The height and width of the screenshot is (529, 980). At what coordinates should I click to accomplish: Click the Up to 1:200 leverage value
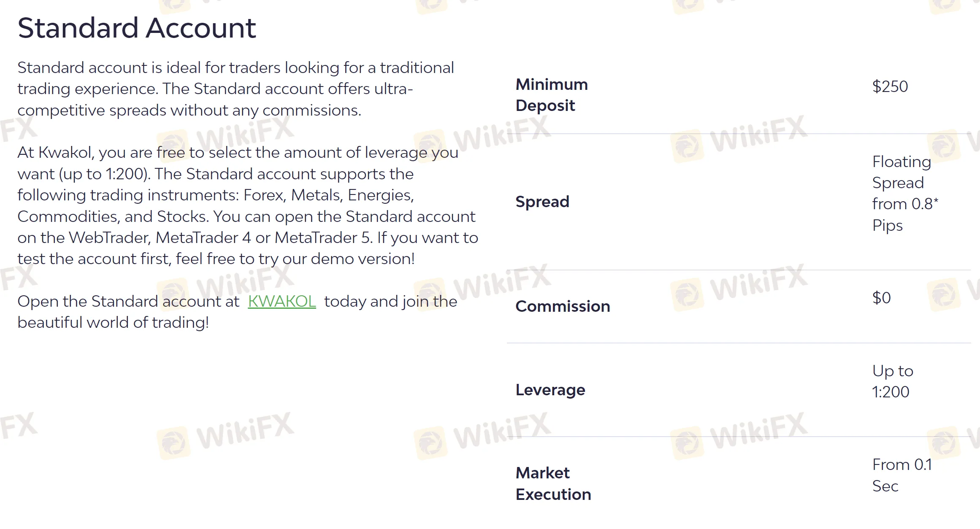click(892, 381)
